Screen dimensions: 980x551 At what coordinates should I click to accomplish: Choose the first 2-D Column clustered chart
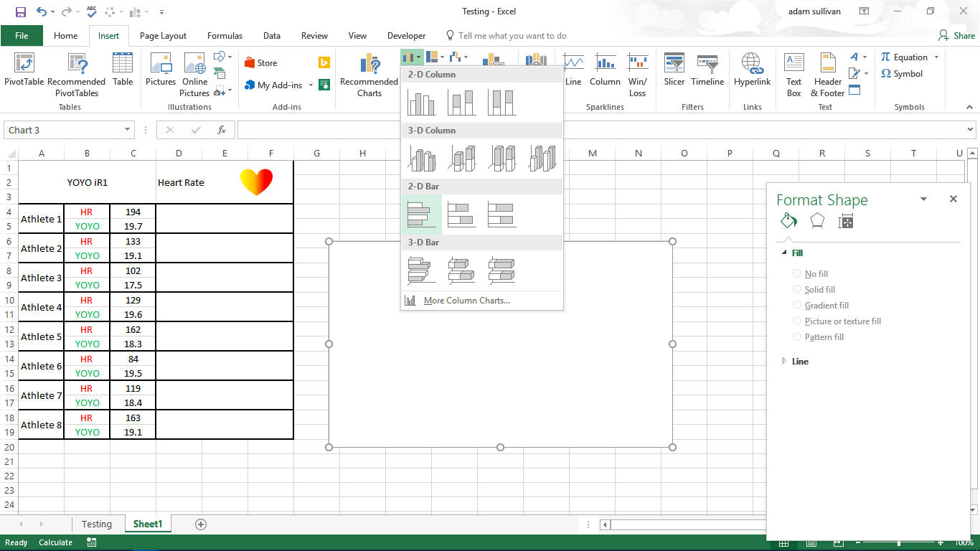click(421, 103)
